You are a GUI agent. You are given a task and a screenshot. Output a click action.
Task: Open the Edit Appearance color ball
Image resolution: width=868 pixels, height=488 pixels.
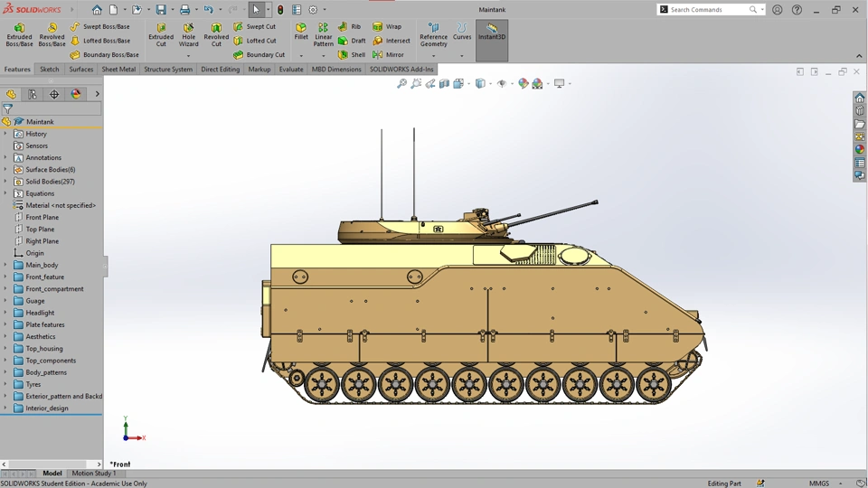[x=524, y=83]
